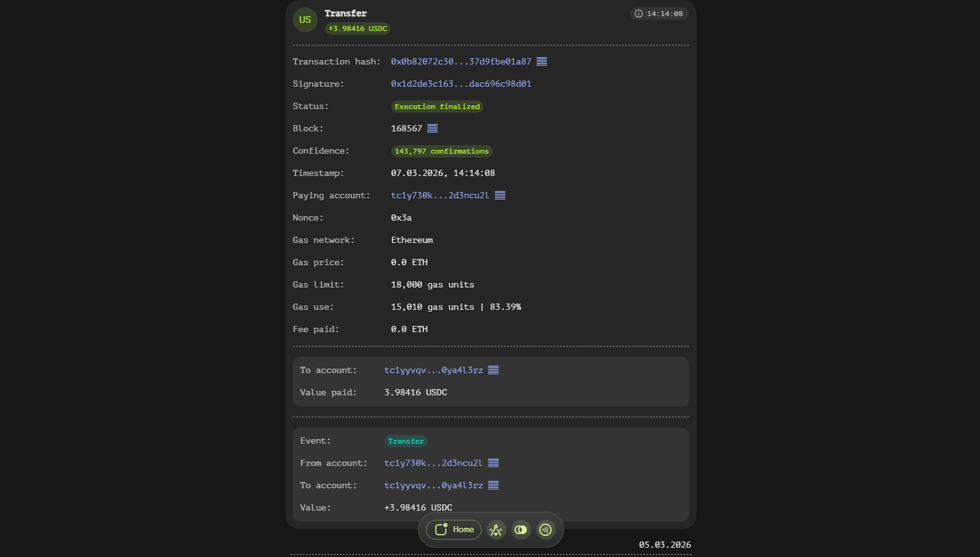Click the Execution finalized status badge

437,107
